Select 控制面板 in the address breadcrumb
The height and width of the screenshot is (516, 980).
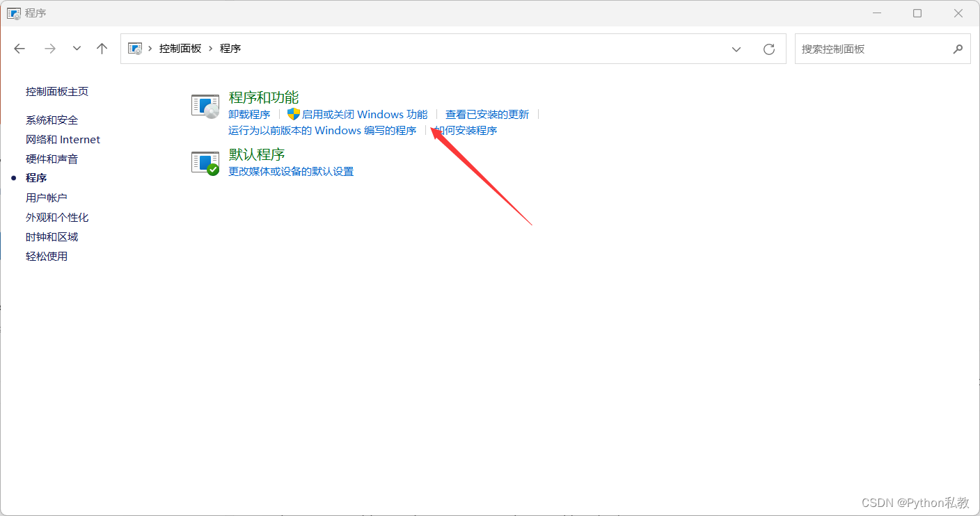180,49
